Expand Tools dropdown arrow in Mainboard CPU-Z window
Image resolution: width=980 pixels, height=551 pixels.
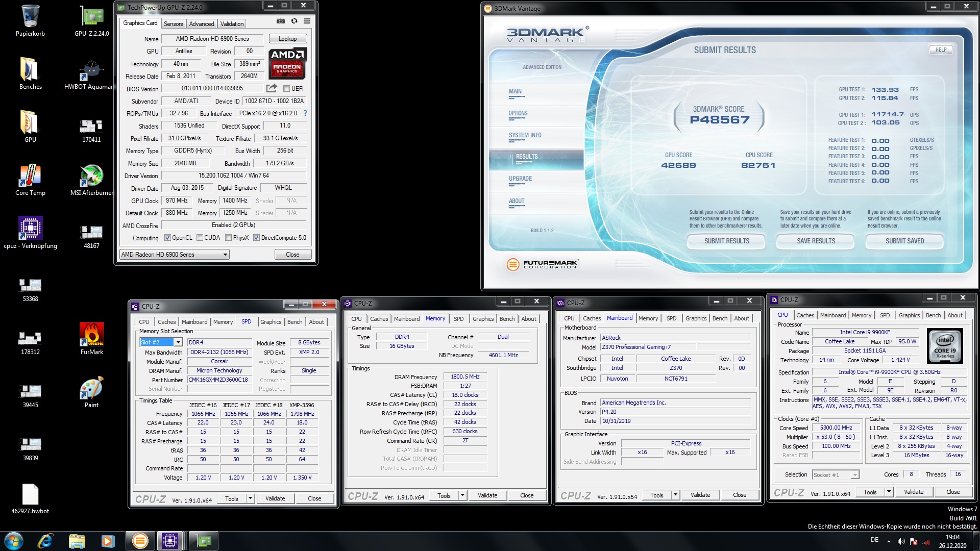click(x=675, y=495)
